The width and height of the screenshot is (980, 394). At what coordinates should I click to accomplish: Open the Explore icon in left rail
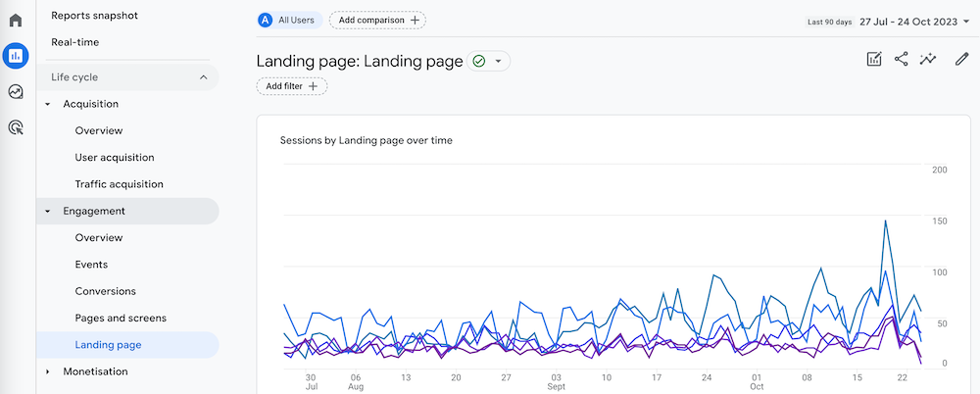coord(16,92)
